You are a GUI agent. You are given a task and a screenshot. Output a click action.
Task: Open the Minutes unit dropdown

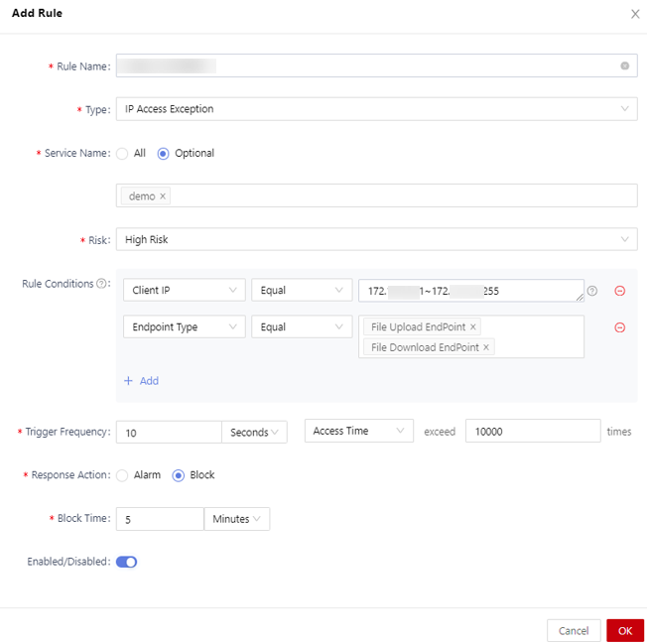(x=237, y=519)
